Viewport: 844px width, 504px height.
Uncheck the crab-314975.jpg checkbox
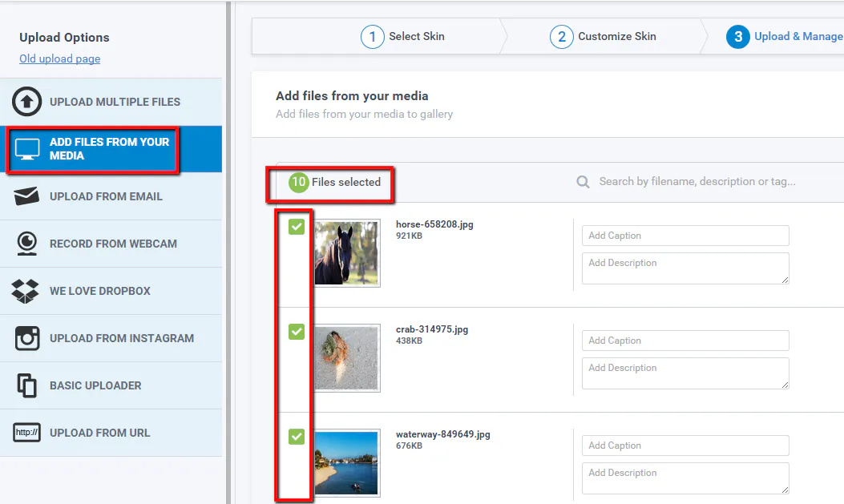[297, 332]
